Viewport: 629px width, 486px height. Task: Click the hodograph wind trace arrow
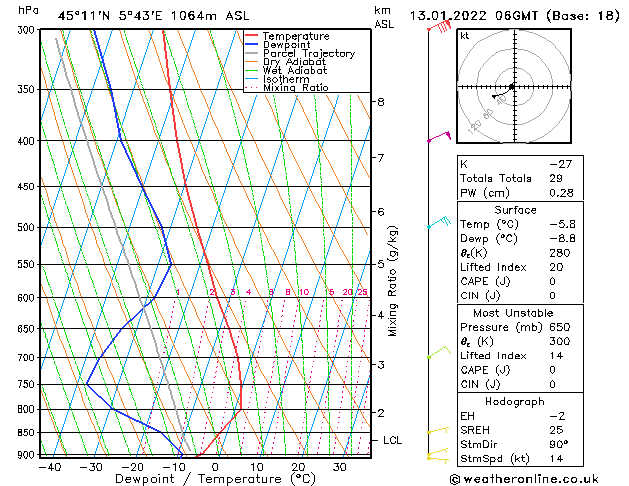[x=503, y=92]
